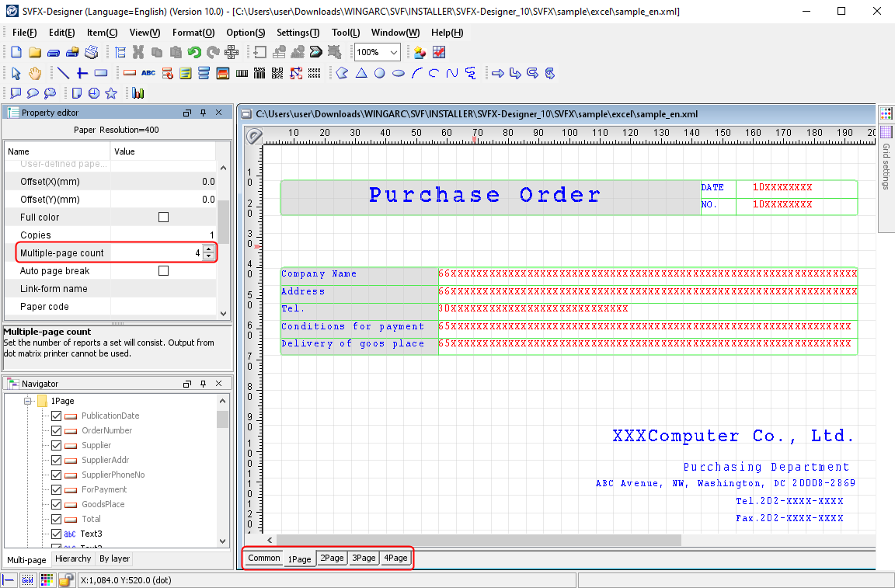Uncheck the Text3 checkbox in Navigator
Image resolution: width=895 pixels, height=588 pixels.
tap(56, 534)
